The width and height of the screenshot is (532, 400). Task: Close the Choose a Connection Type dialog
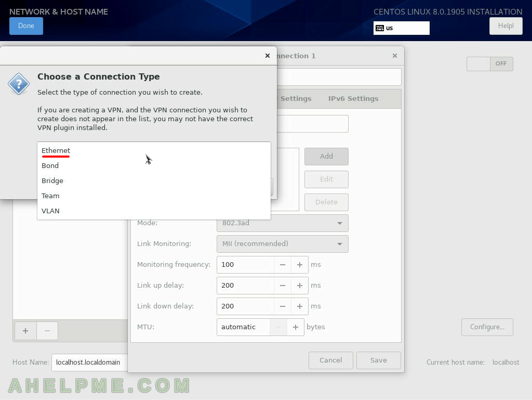point(268,56)
